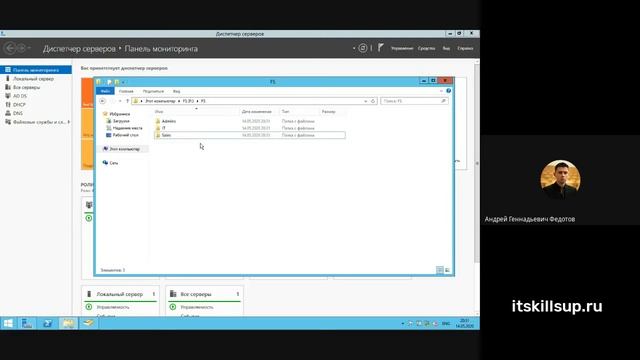Screen dimensions: 640x360
Task: Switch Explorer to details view icon
Action: click(x=440, y=270)
